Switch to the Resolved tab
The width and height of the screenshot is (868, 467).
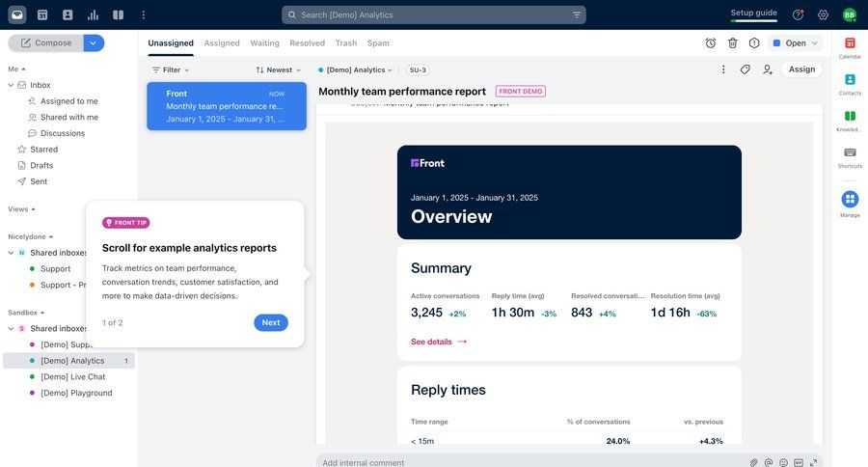(308, 43)
